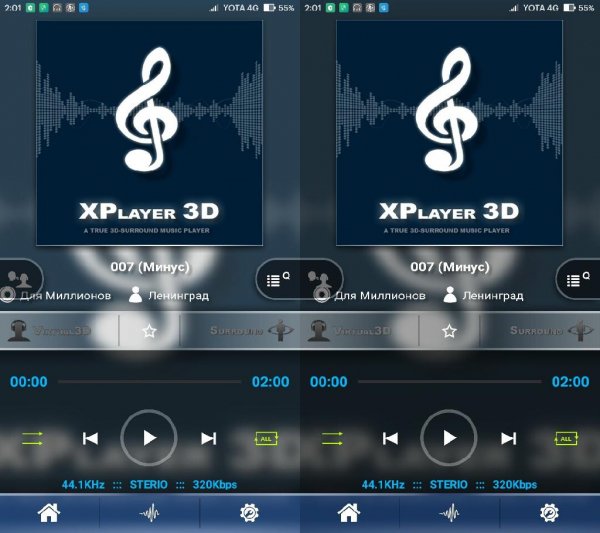Tap the voice/people icon in left player
This screenshot has height=533, width=600.
(x=20, y=278)
